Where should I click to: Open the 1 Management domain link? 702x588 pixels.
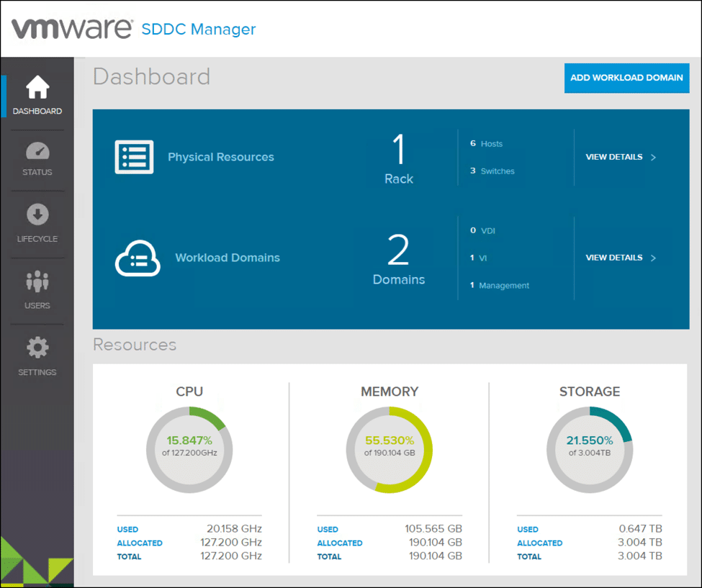click(x=500, y=286)
